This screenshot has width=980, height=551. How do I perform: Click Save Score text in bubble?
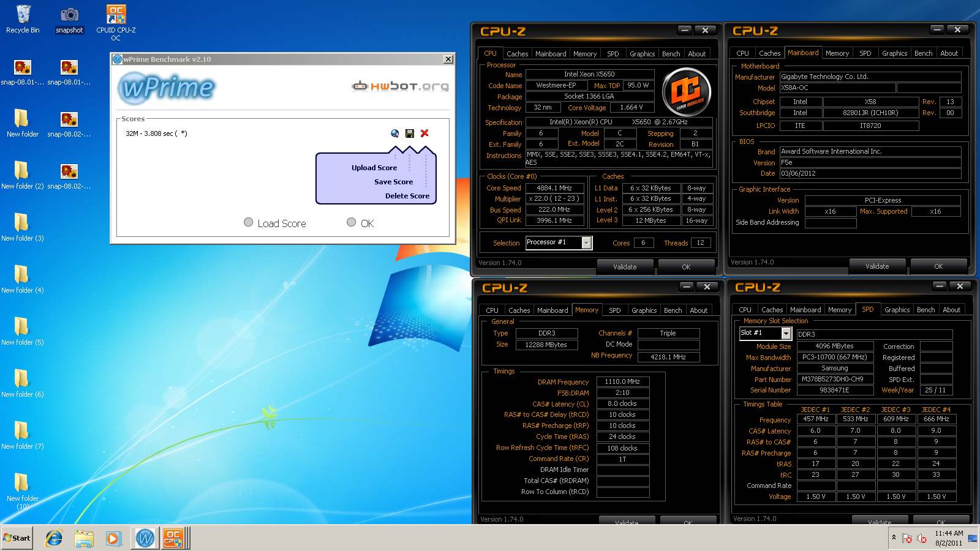point(394,182)
